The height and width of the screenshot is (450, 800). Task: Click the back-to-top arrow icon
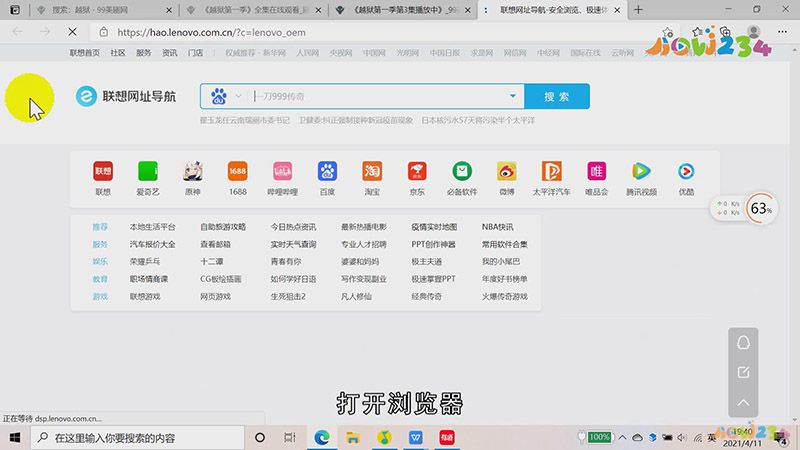point(743,403)
